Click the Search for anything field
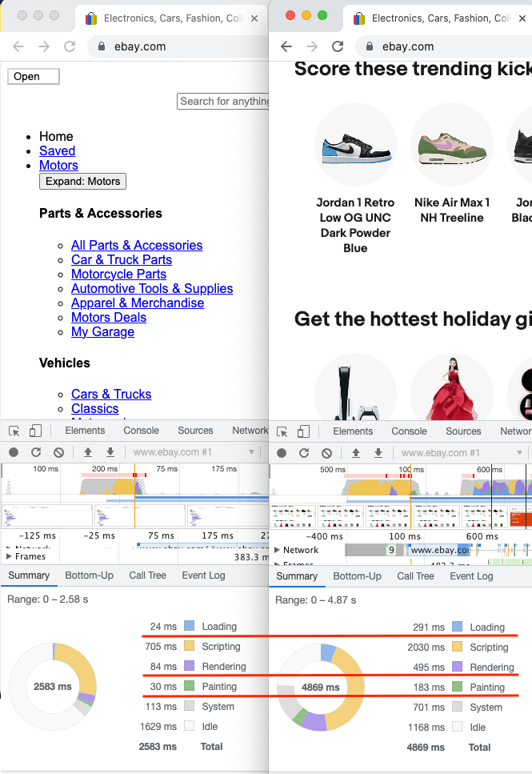Image resolution: width=532 pixels, height=774 pixels. pyautogui.click(x=223, y=101)
